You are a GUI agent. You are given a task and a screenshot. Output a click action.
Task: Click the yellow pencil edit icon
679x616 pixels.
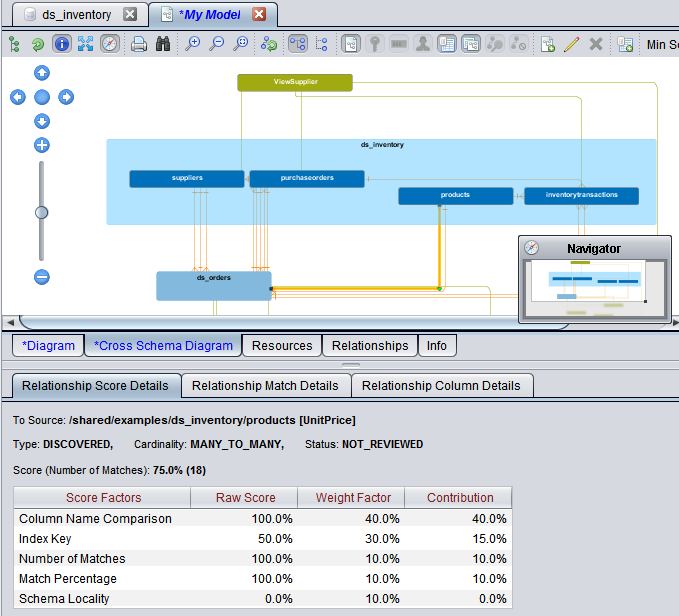pyautogui.click(x=572, y=44)
